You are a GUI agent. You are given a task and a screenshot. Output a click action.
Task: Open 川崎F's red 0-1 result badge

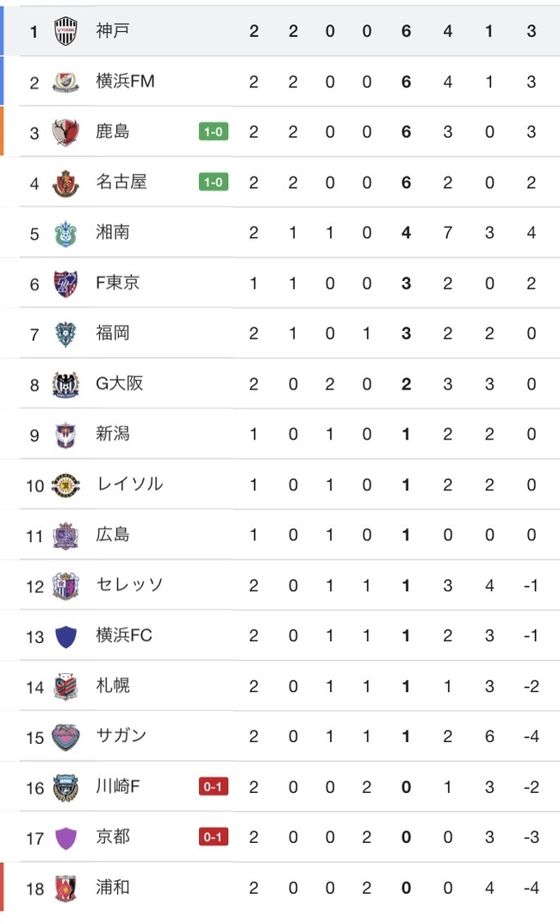[213, 787]
